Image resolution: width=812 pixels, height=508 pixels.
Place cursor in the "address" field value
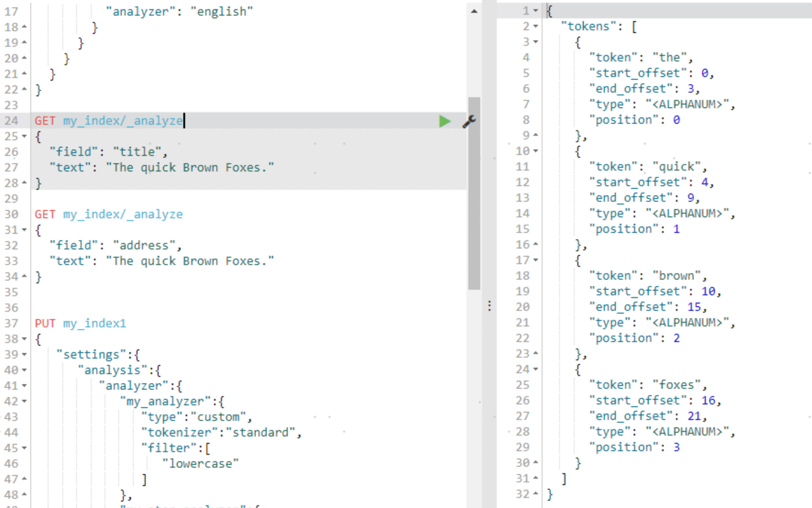[144, 245]
